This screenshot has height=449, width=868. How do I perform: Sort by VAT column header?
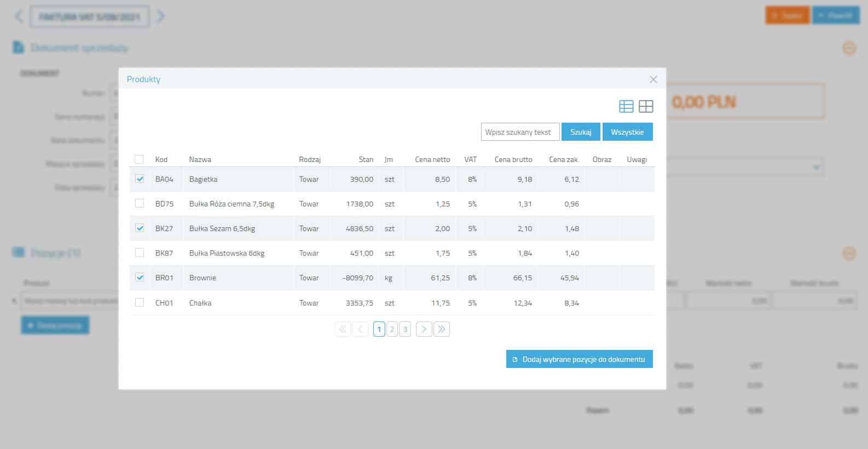471,159
